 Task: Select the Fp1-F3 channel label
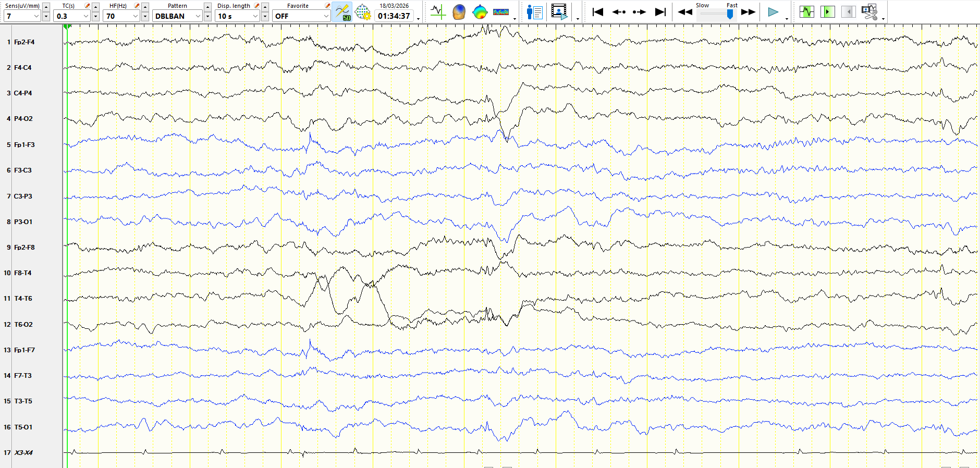tap(24, 145)
